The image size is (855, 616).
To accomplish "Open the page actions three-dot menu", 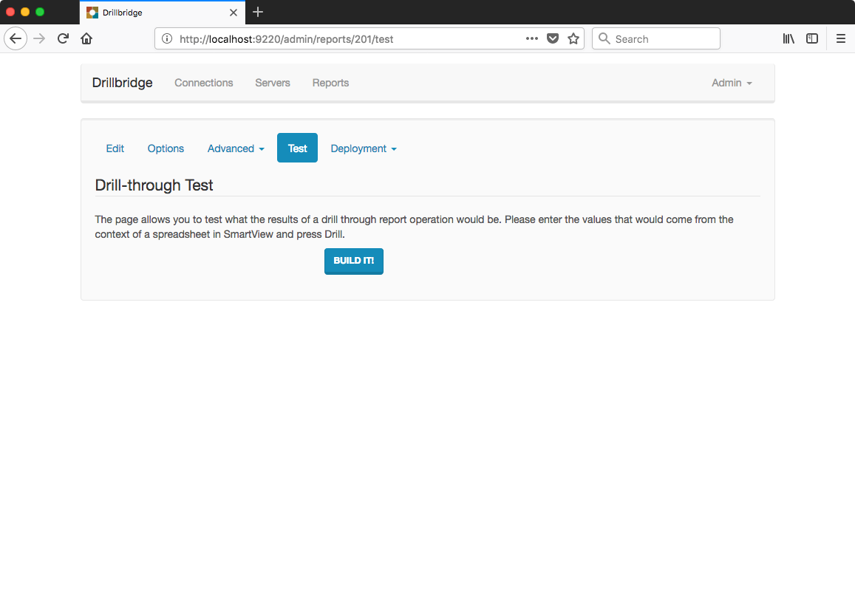I will [531, 38].
